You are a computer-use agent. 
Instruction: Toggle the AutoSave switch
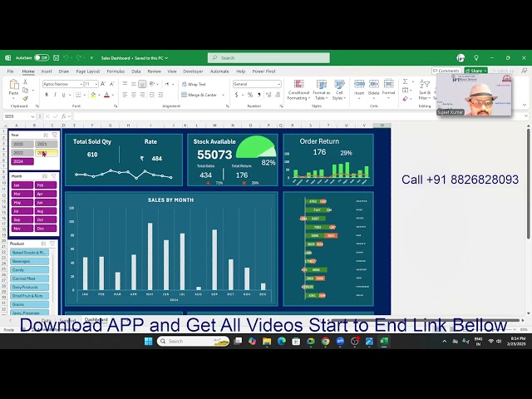[42, 58]
